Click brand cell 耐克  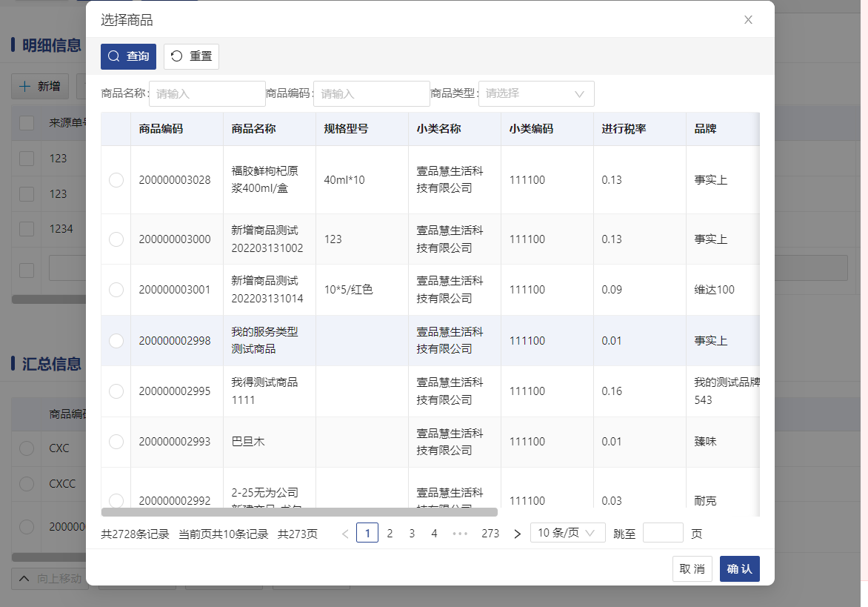pyautogui.click(x=705, y=501)
